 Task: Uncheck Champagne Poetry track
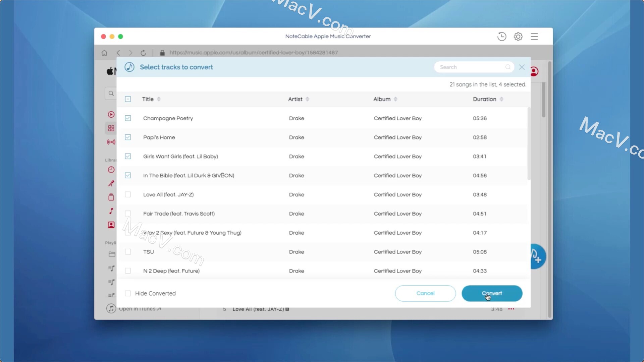(x=128, y=118)
